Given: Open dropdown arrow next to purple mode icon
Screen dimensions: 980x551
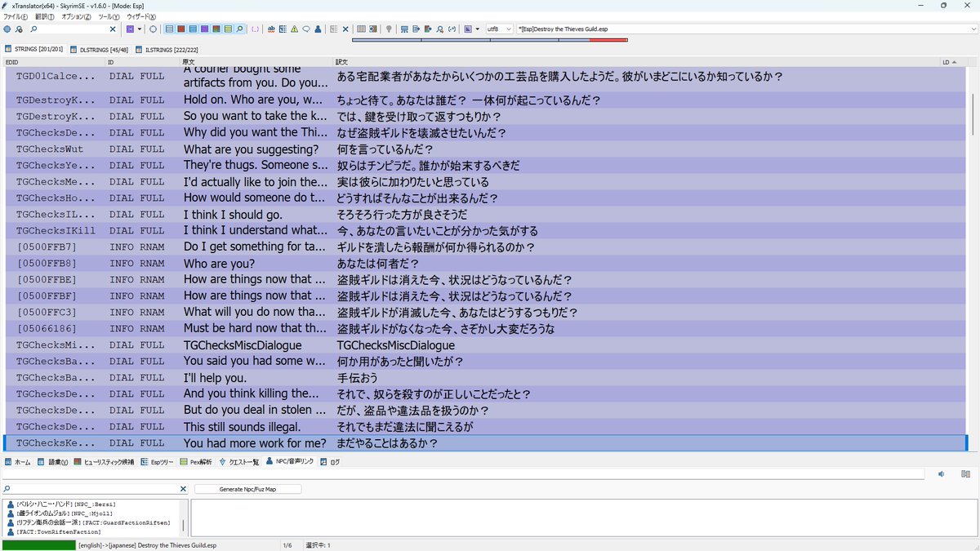Looking at the screenshot, I should pos(140,29).
